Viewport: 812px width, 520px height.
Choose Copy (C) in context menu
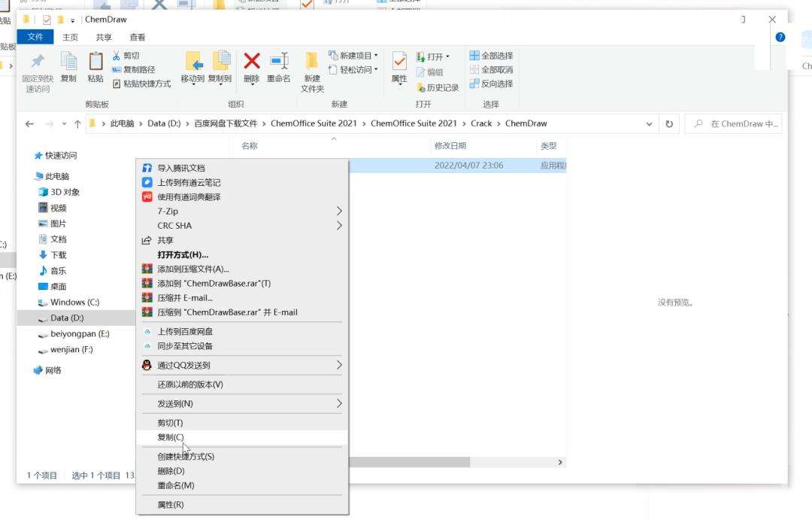coord(241,437)
